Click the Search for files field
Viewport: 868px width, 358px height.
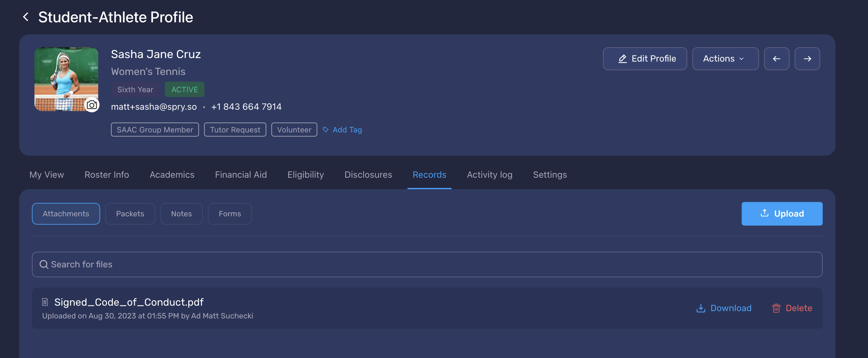pyautogui.click(x=427, y=264)
